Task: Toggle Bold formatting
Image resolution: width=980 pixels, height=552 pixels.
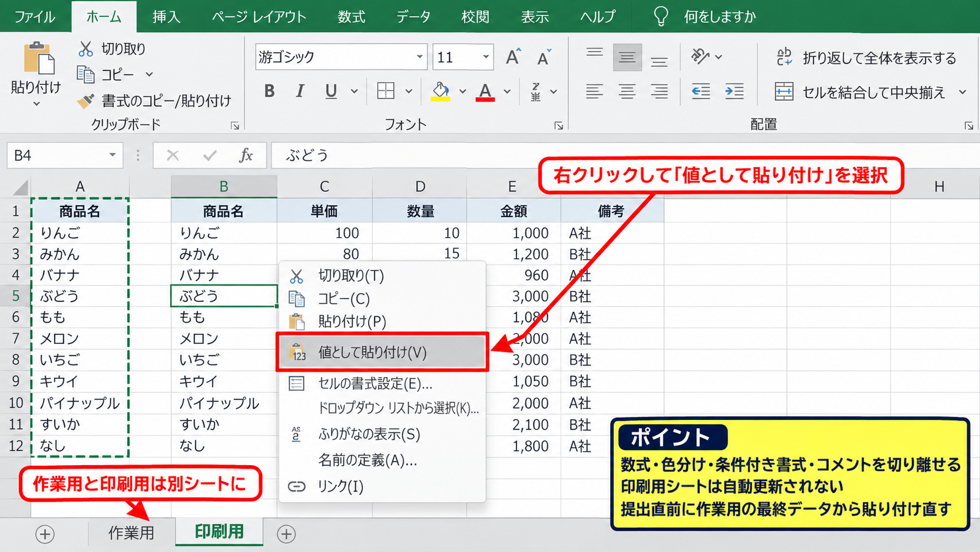Action: pyautogui.click(x=269, y=91)
